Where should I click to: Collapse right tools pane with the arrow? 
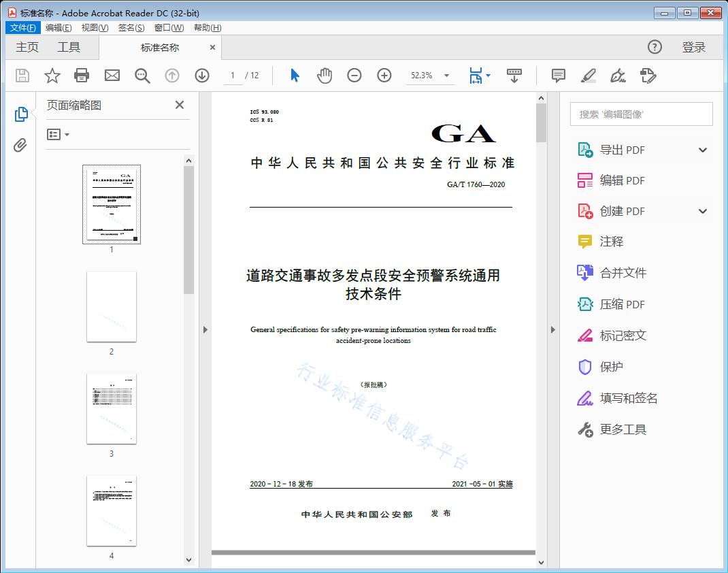[552, 330]
